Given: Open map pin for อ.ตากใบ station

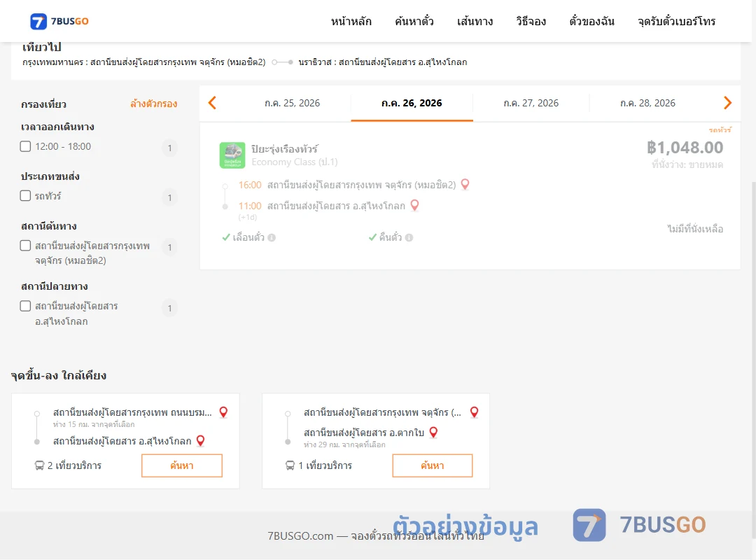Looking at the screenshot, I should tap(433, 433).
